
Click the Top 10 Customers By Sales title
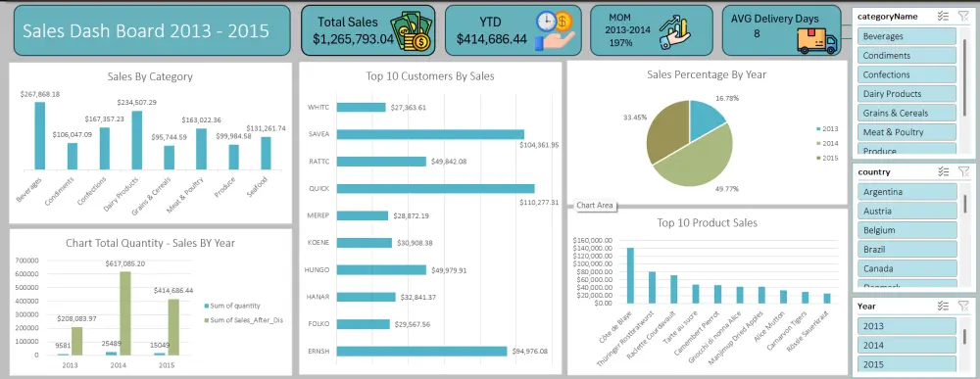click(x=430, y=76)
